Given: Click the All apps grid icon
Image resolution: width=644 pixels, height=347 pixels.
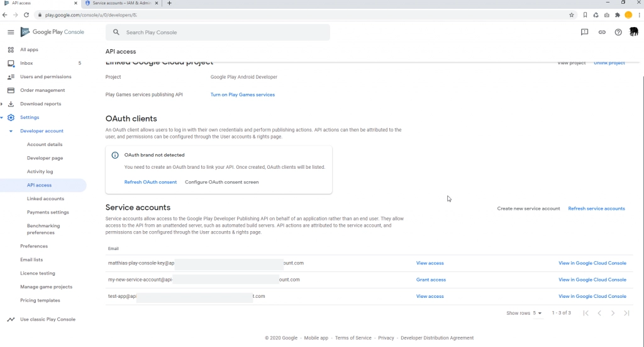Looking at the screenshot, I should [x=11, y=50].
